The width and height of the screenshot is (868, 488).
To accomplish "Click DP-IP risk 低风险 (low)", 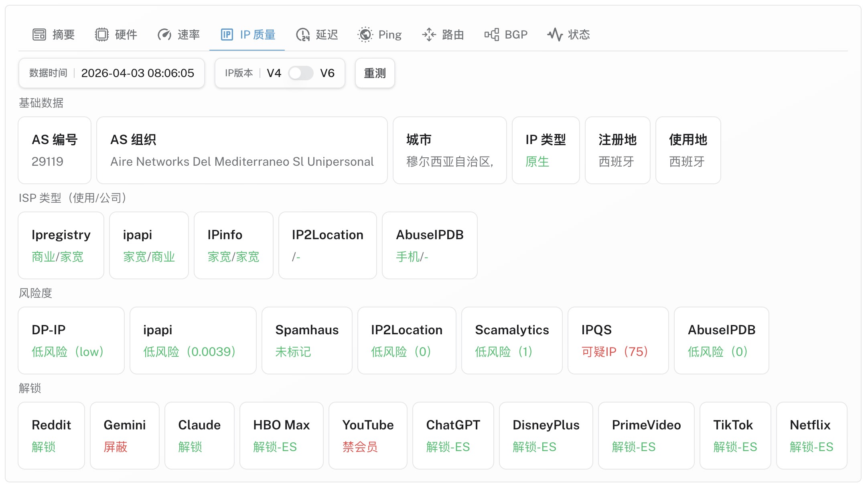I will coord(68,352).
